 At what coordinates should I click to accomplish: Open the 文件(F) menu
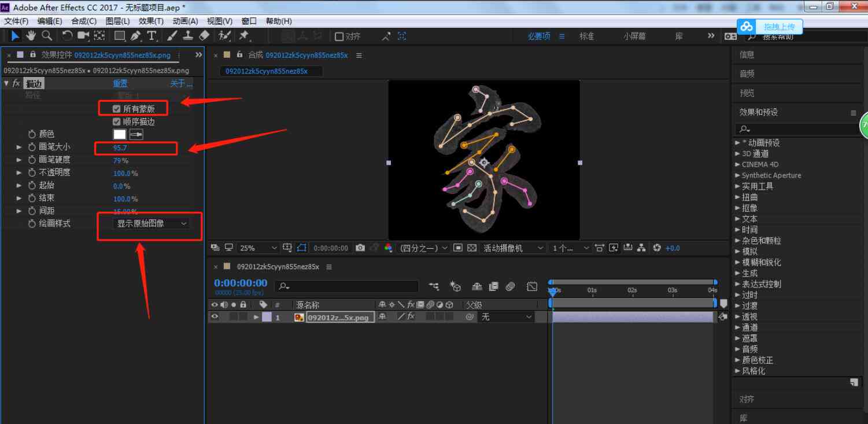pos(16,21)
